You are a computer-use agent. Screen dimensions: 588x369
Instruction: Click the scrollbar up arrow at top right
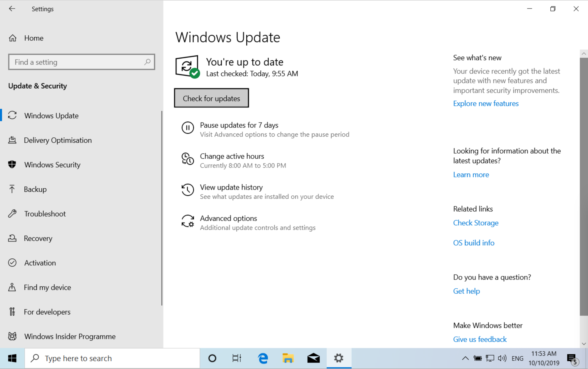(x=584, y=54)
